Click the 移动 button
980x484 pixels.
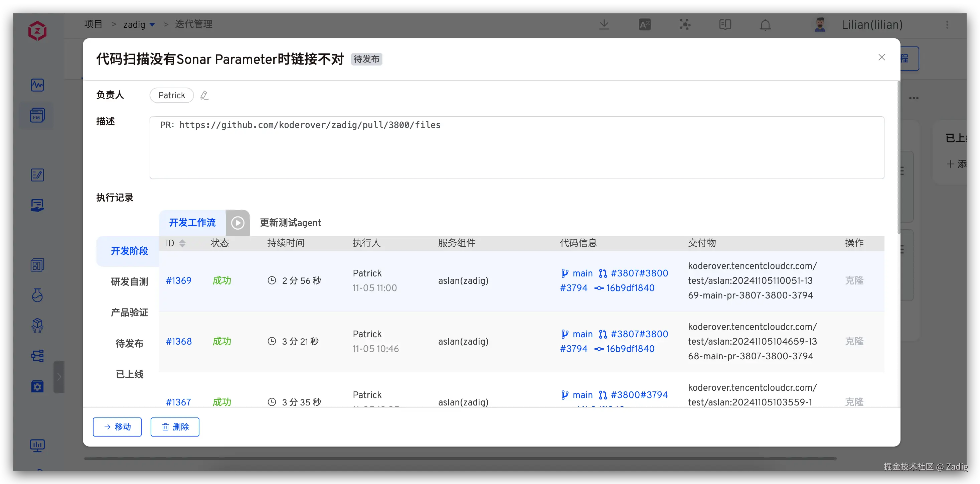click(117, 427)
